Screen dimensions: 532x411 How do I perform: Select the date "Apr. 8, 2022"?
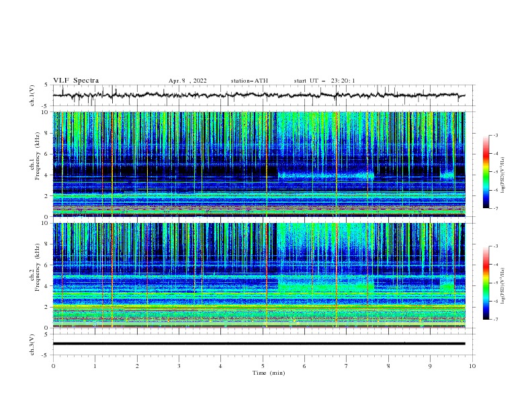pyautogui.click(x=187, y=81)
